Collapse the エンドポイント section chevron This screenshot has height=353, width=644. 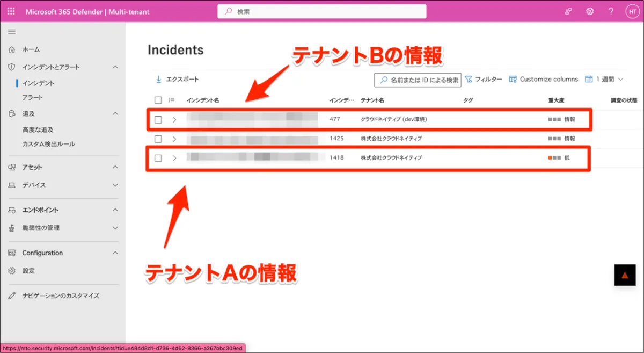[x=115, y=210]
